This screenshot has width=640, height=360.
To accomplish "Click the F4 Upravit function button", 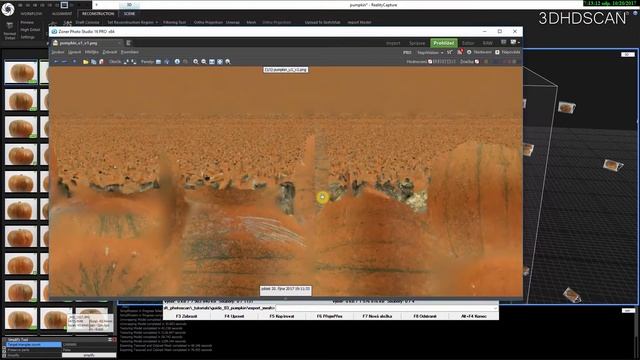I will pyautogui.click(x=234, y=316).
